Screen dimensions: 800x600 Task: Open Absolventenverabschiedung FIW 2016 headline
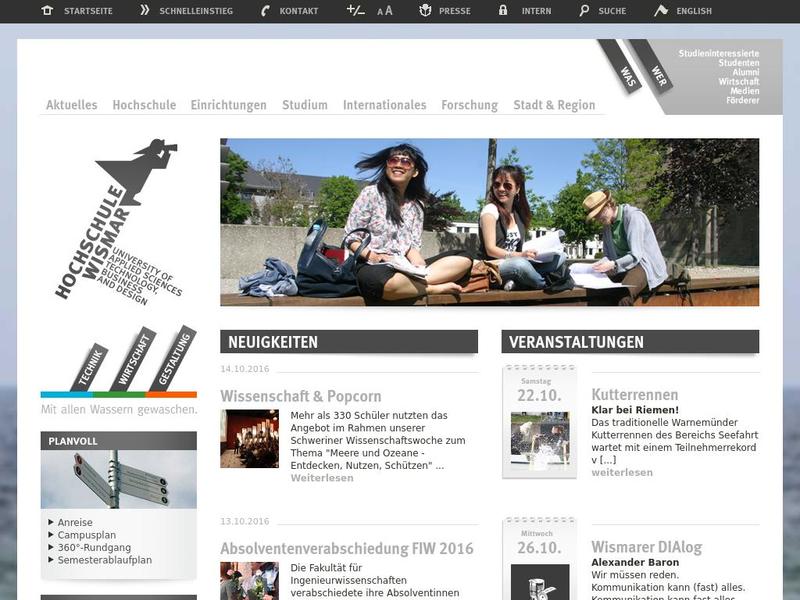coord(347,548)
